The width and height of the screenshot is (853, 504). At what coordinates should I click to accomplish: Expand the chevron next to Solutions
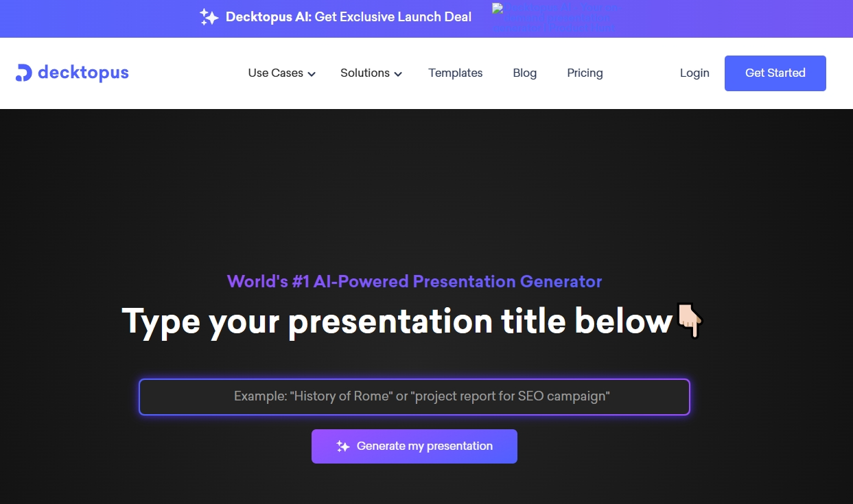pos(398,74)
